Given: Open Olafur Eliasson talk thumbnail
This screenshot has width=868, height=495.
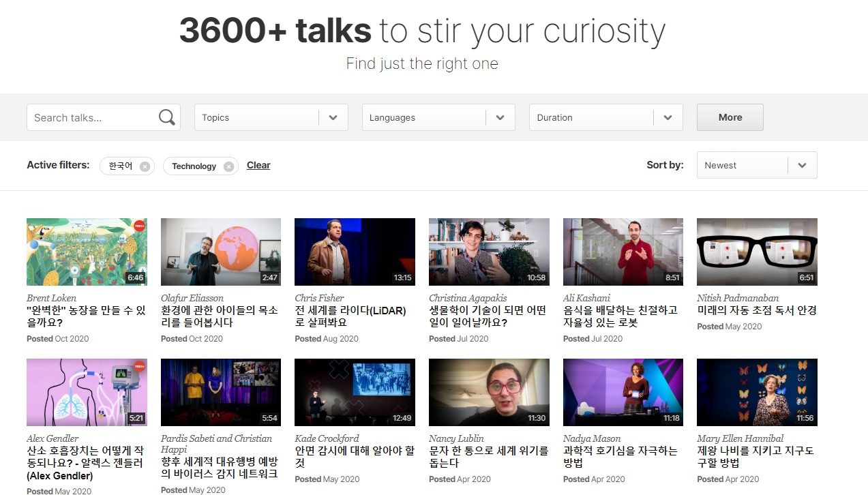Looking at the screenshot, I should click(x=220, y=252).
